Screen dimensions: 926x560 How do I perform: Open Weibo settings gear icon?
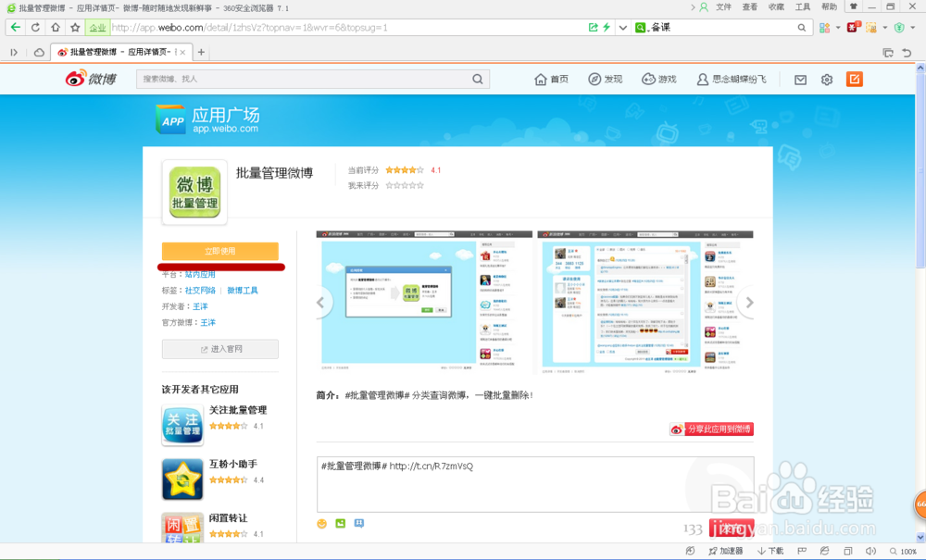tap(827, 80)
